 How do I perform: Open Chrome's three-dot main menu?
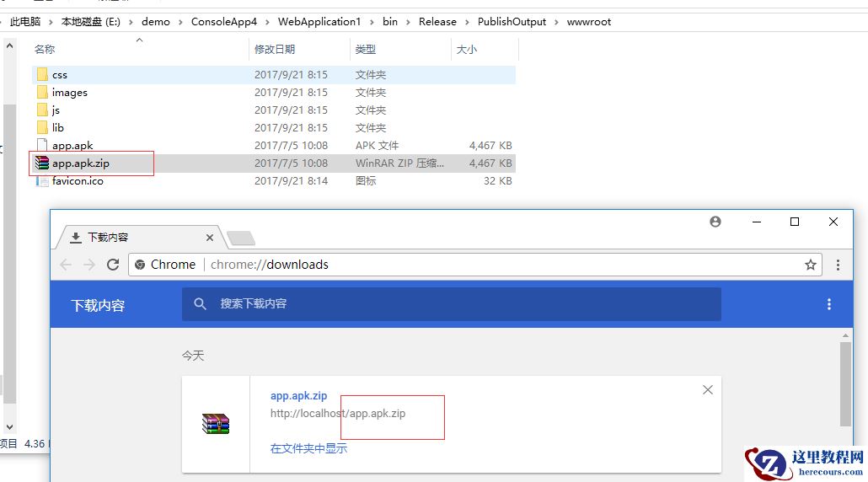coord(838,265)
